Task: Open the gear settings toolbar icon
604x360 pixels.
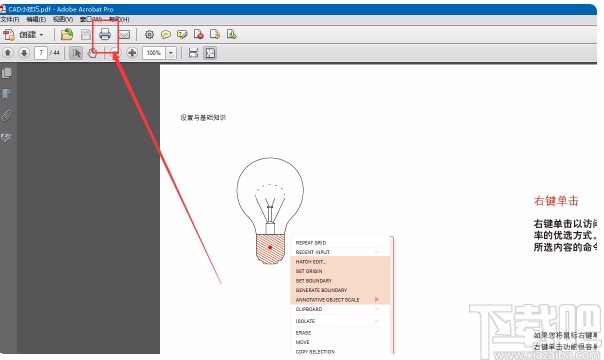Action: click(x=149, y=35)
